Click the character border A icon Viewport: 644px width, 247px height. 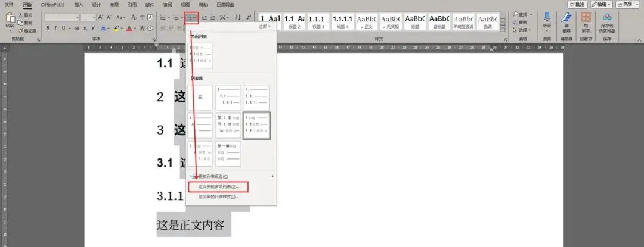pos(150,17)
